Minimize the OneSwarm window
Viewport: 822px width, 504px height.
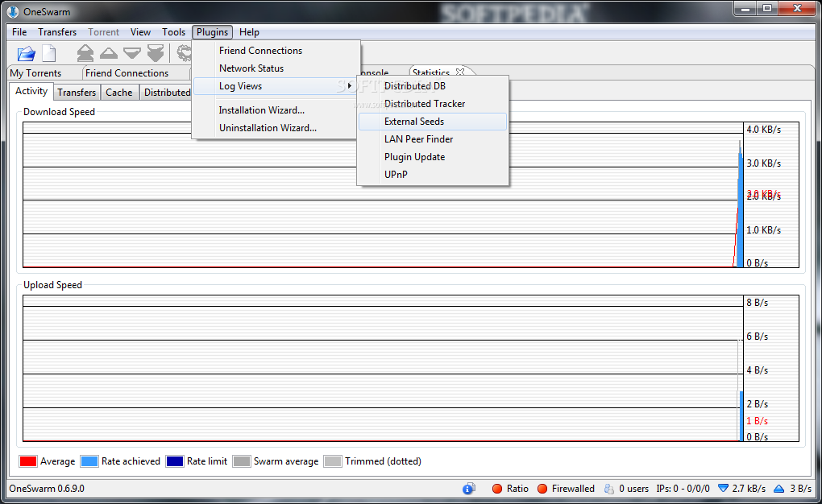(745, 8)
